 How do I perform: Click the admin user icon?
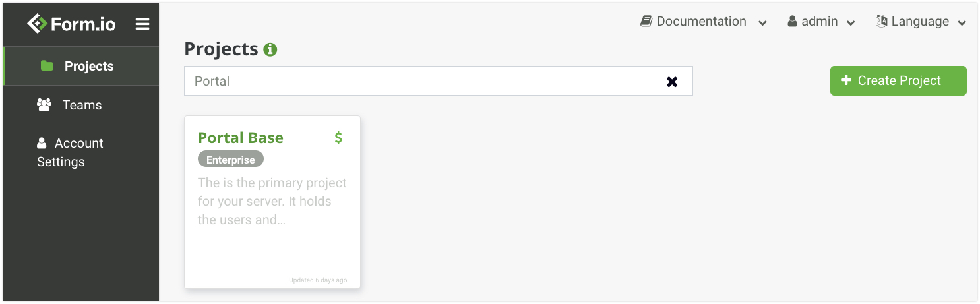[793, 22]
